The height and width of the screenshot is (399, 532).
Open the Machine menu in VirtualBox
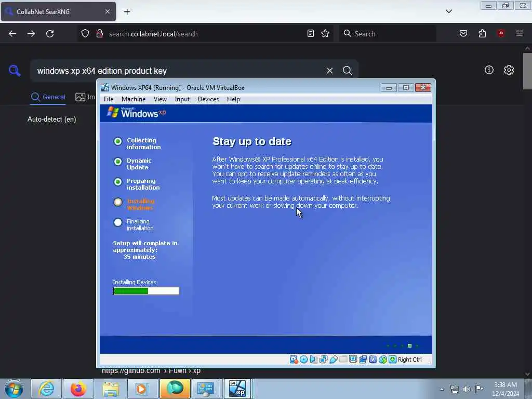point(134,99)
